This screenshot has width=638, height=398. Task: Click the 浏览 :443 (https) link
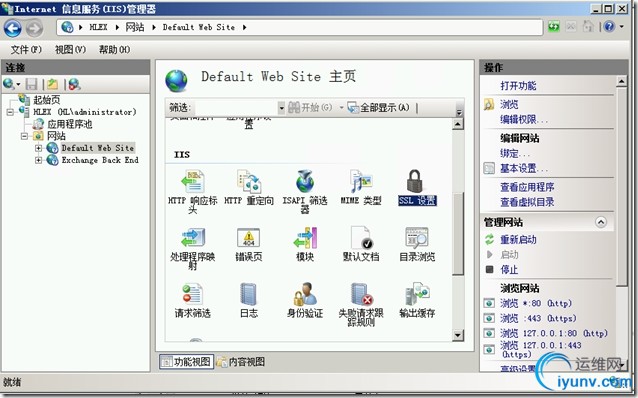click(x=538, y=318)
